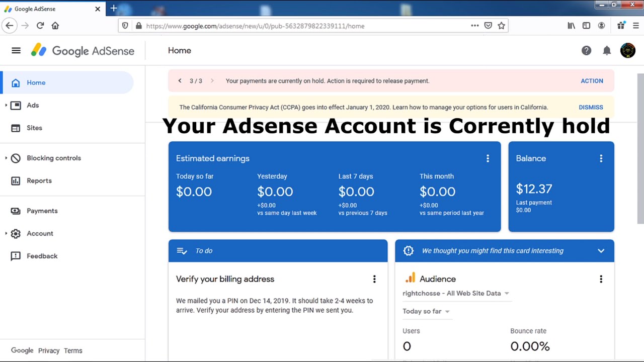Image resolution: width=644 pixels, height=362 pixels.
Task: Open the Firefox library icon
Action: [x=571, y=26]
